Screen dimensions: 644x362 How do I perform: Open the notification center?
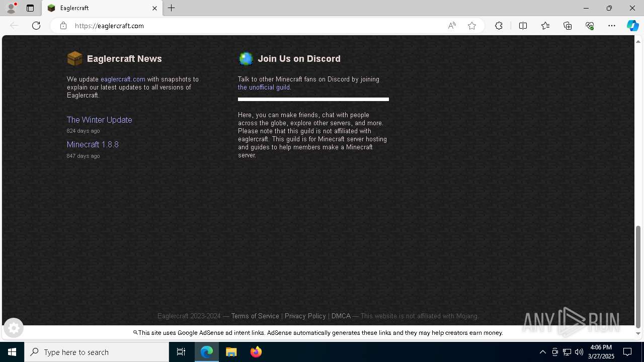[x=627, y=352]
